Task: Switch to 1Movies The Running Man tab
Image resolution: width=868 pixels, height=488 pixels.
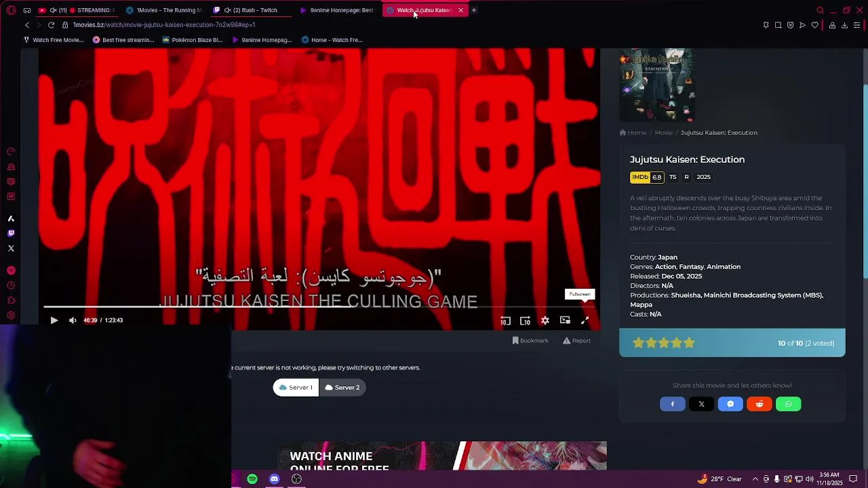Action: pos(164,10)
